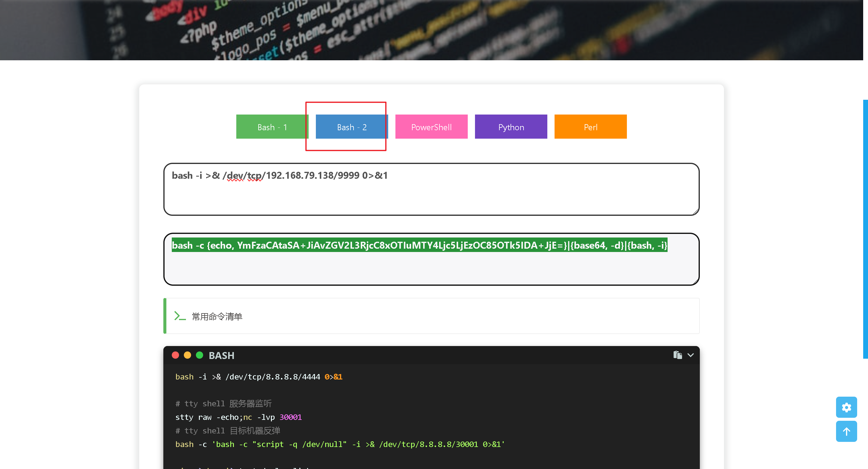
Task: Select the Bash - 1 tab
Action: (272, 127)
